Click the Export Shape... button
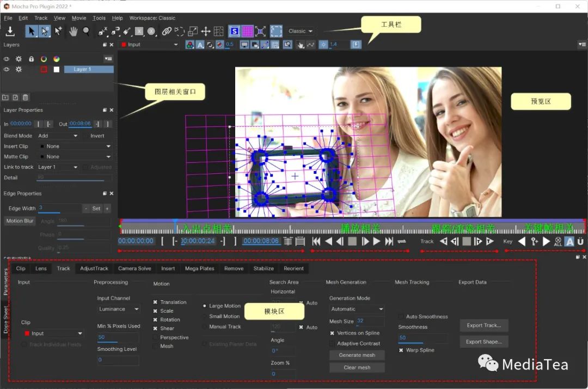588x389 pixels. tap(484, 342)
